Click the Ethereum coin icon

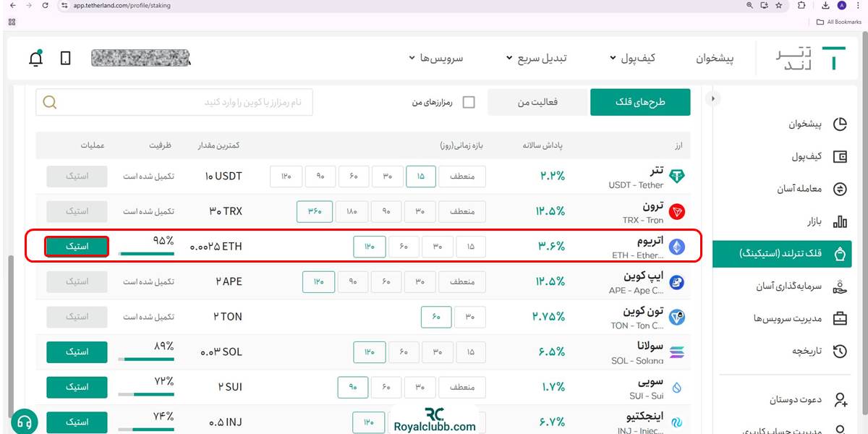coord(677,247)
